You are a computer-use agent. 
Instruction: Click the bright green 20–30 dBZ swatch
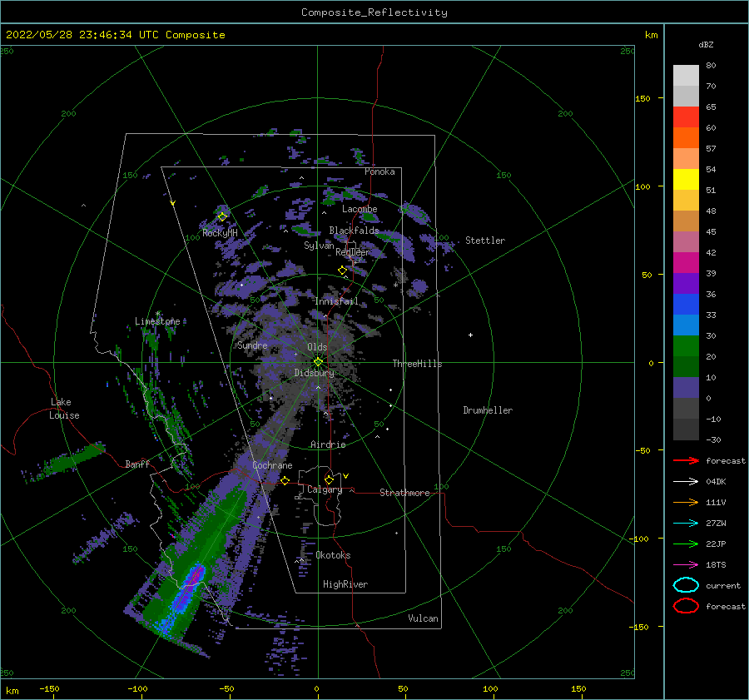pos(686,346)
